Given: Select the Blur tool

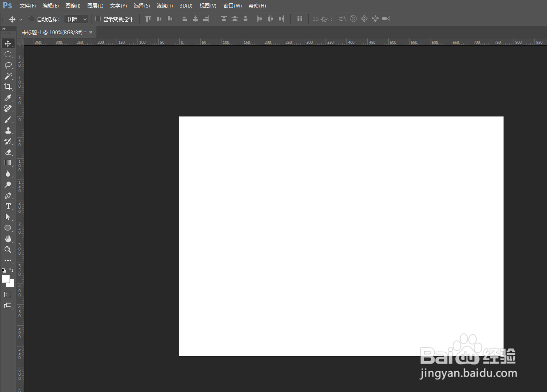Looking at the screenshot, I should 8,174.
